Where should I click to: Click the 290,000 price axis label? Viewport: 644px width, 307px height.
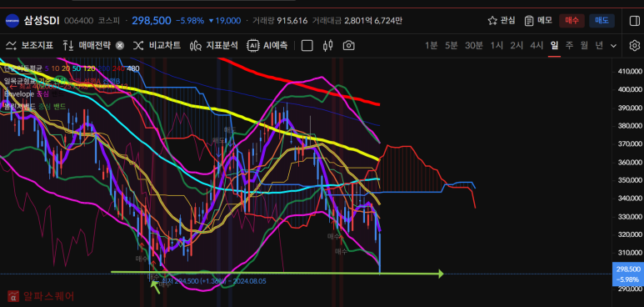point(630,289)
